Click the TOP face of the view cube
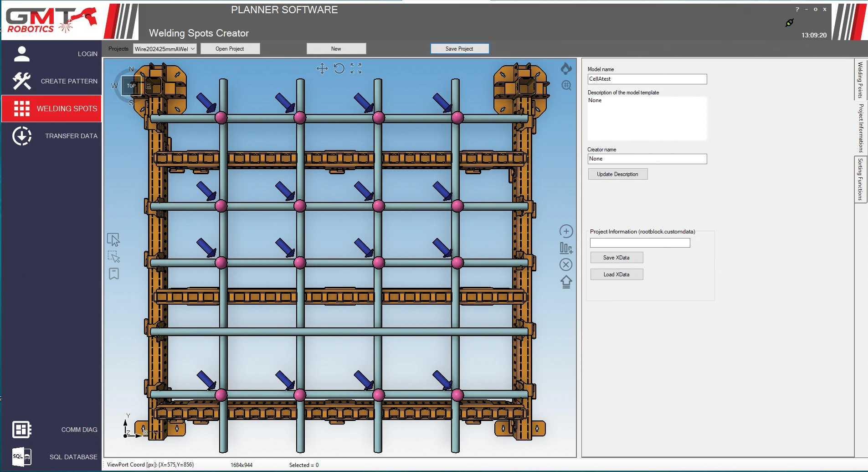Viewport: 868px width, 472px height. click(131, 86)
